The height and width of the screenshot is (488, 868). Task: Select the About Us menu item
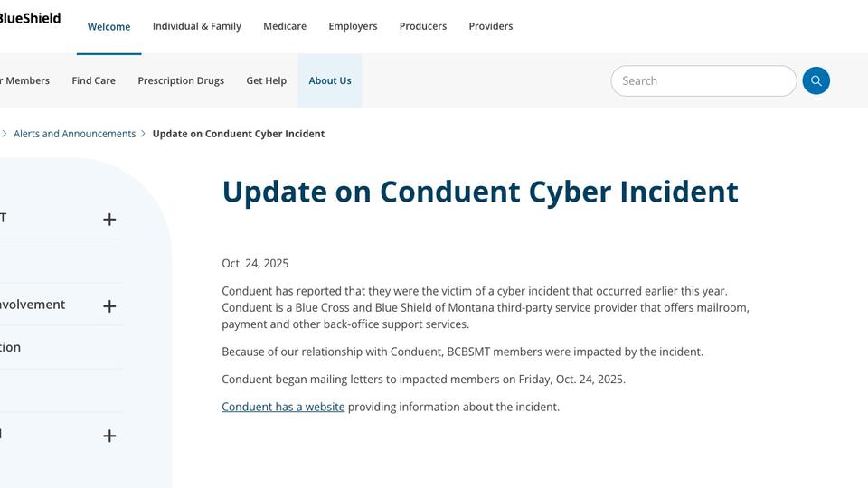pyautogui.click(x=329, y=80)
